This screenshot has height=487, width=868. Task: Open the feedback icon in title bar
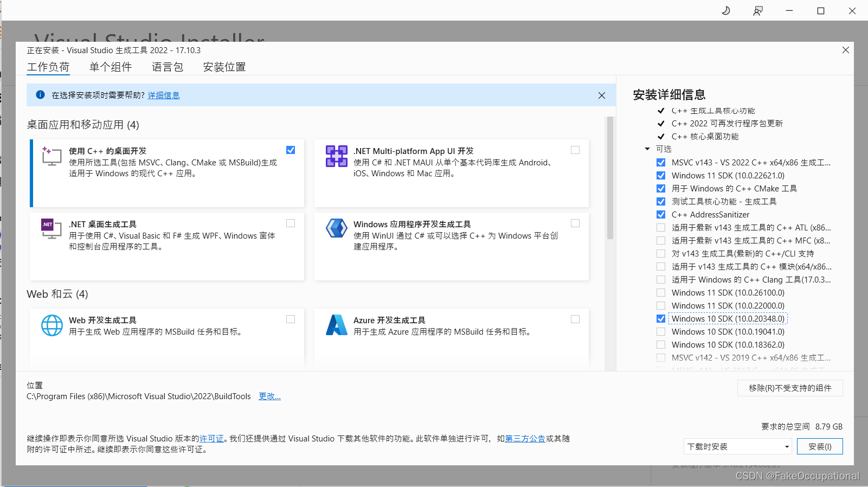pyautogui.click(x=758, y=11)
